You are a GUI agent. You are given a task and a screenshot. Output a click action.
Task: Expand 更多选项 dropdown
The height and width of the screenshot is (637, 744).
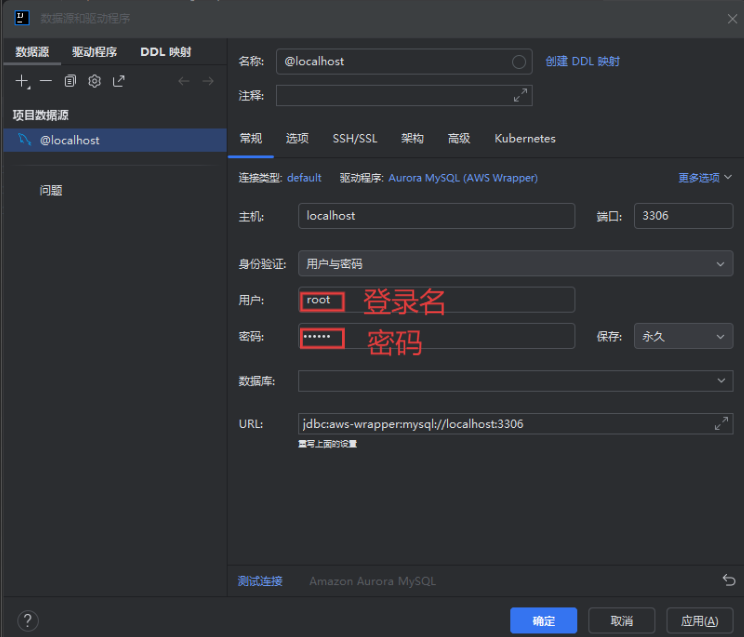coord(705,178)
